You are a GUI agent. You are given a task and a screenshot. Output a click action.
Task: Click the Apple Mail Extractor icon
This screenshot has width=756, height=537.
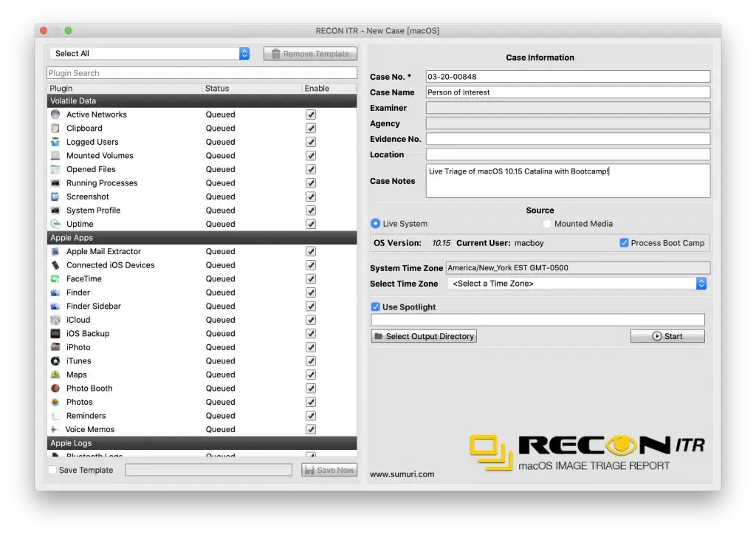click(55, 252)
